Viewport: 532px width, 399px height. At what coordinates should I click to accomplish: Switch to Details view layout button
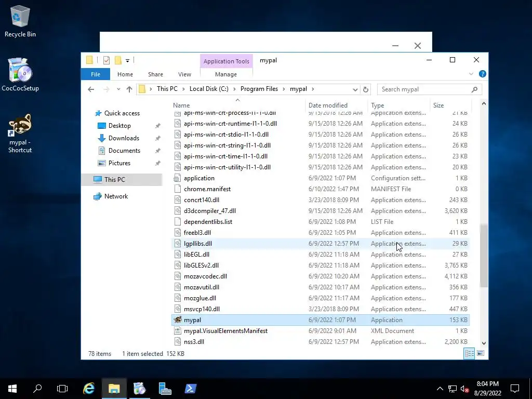pyautogui.click(x=469, y=353)
